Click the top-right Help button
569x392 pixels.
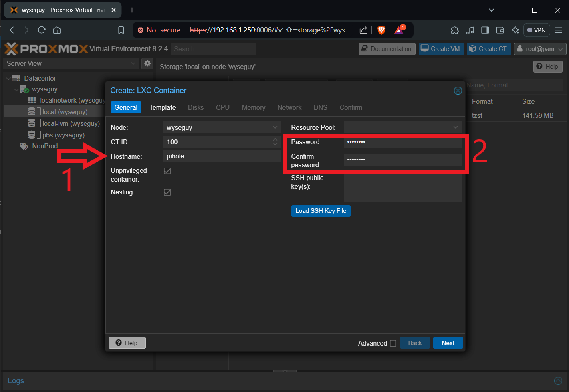[548, 67]
